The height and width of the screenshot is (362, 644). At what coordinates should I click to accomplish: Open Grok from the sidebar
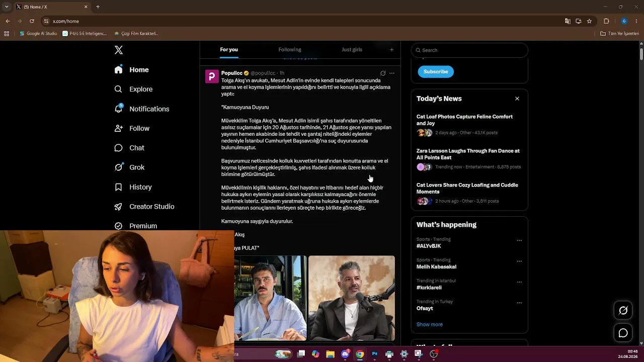tap(129, 167)
